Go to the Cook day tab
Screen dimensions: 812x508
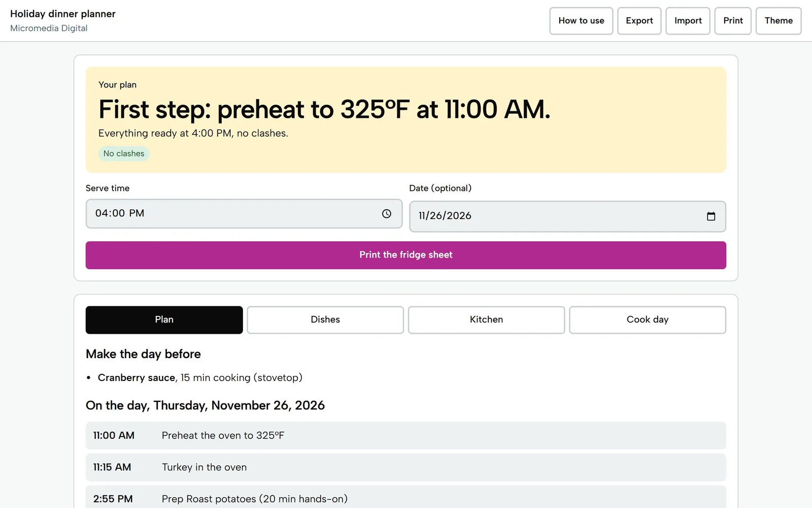tap(648, 320)
